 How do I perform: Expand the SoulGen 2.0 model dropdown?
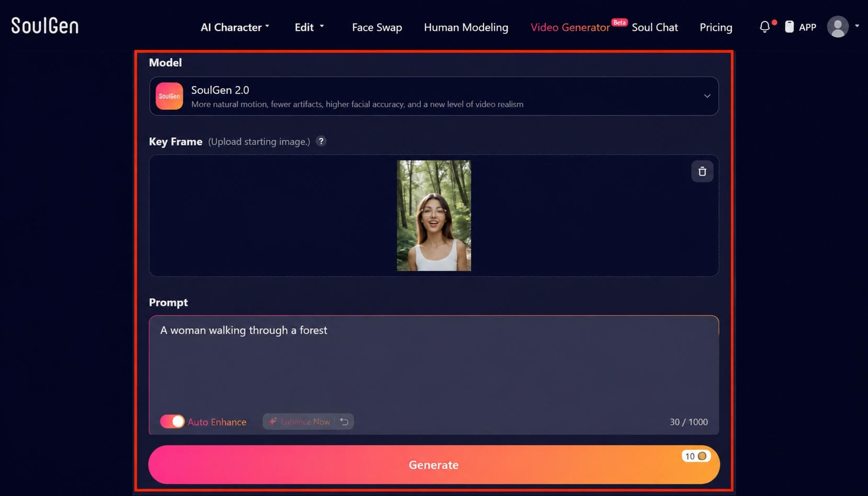click(x=707, y=96)
